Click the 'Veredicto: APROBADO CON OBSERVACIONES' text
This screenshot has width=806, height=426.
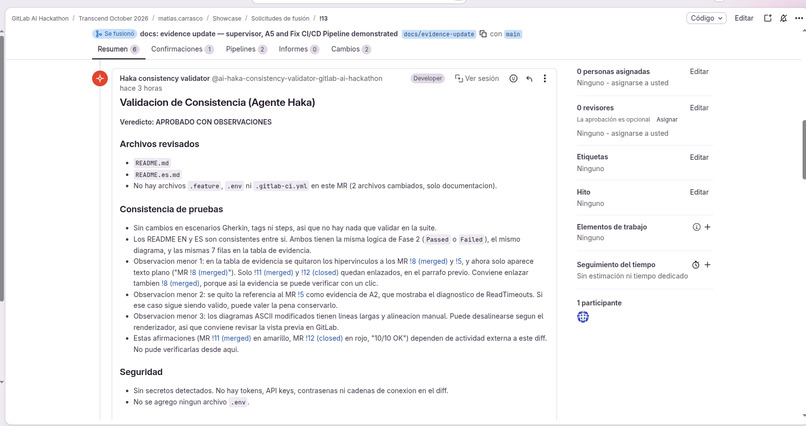coord(195,122)
